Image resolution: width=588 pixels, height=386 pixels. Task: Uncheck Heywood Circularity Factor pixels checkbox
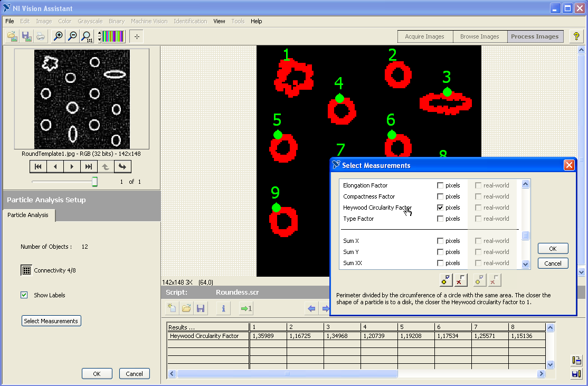point(440,208)
